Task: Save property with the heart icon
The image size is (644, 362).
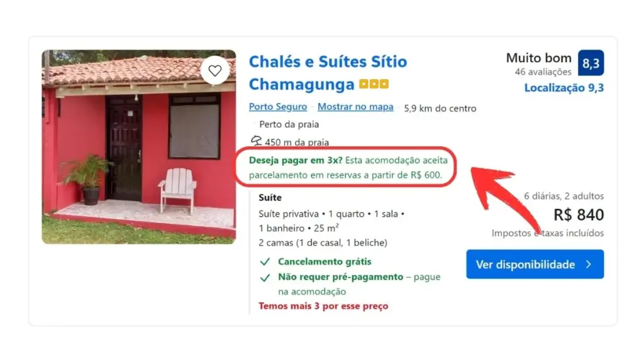Action: pos(215,70)
